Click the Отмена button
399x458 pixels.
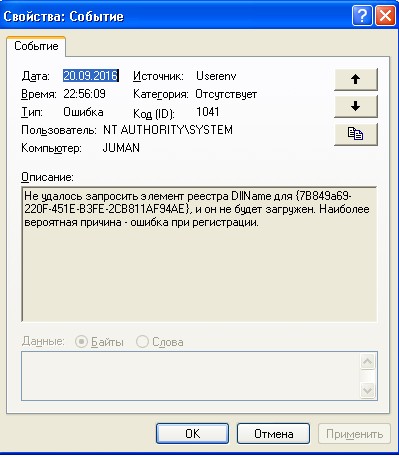coord(274,434)
